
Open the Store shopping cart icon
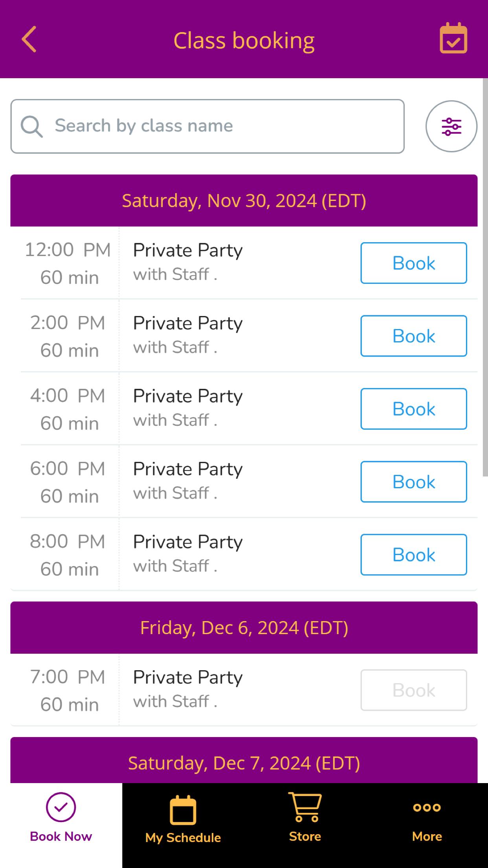tap(305, 807)
